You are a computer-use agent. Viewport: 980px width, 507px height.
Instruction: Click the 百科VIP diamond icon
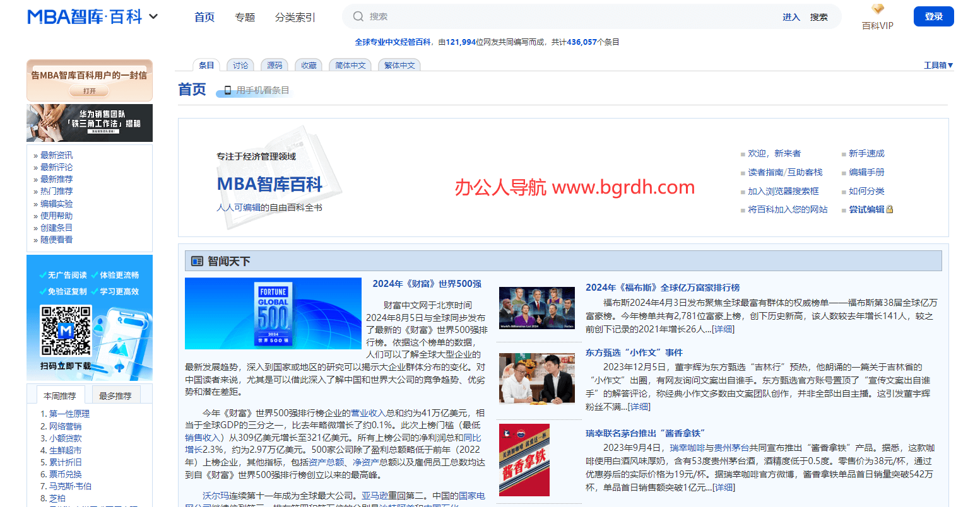[x=878, y=9]
